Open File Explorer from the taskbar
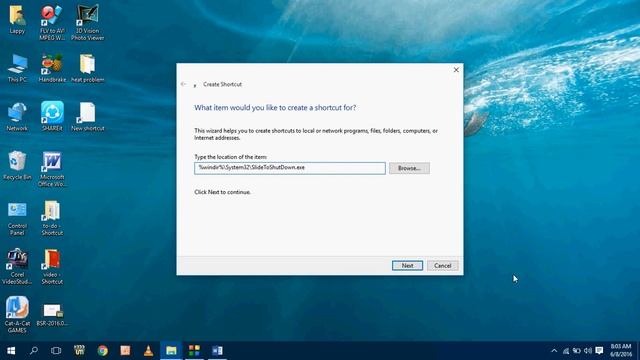The width and height of the screenshot is (640, 360). click(x=171, y=351)
